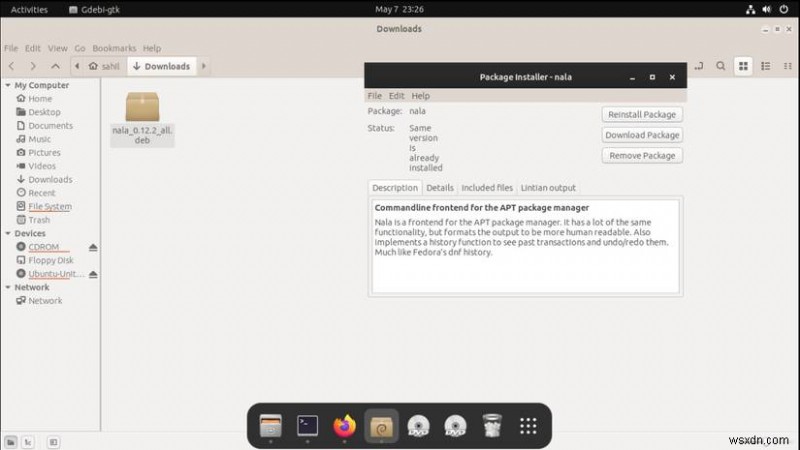Screen dimensions: 800x450
Task: Show applications grid in dock
Action: click(x=528, y=426)
